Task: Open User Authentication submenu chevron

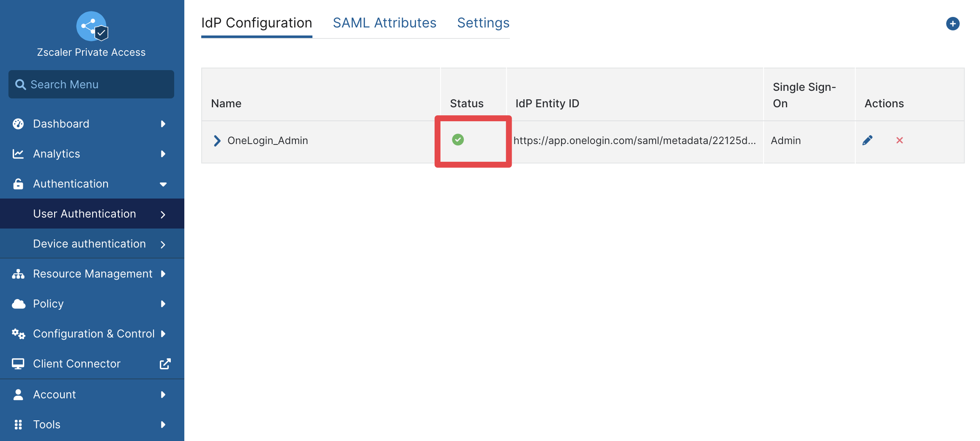Action: pyautogui.click(x=163, y=215)
